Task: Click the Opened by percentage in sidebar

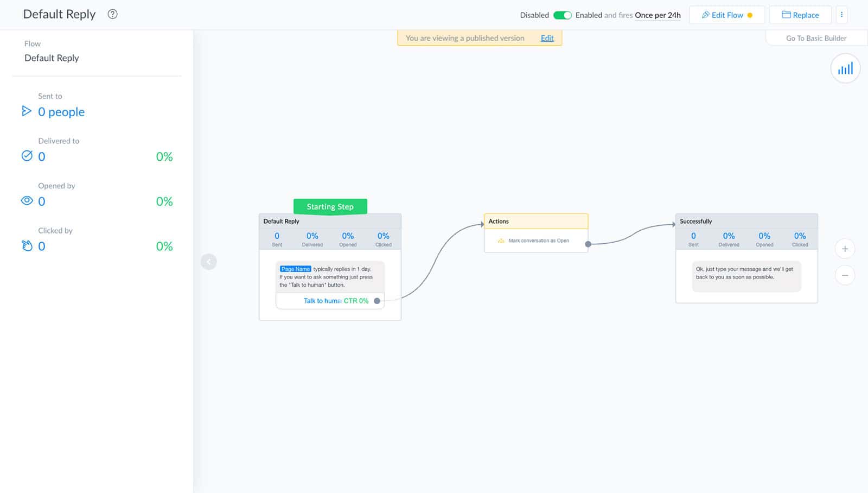Action: click(164, 201)
